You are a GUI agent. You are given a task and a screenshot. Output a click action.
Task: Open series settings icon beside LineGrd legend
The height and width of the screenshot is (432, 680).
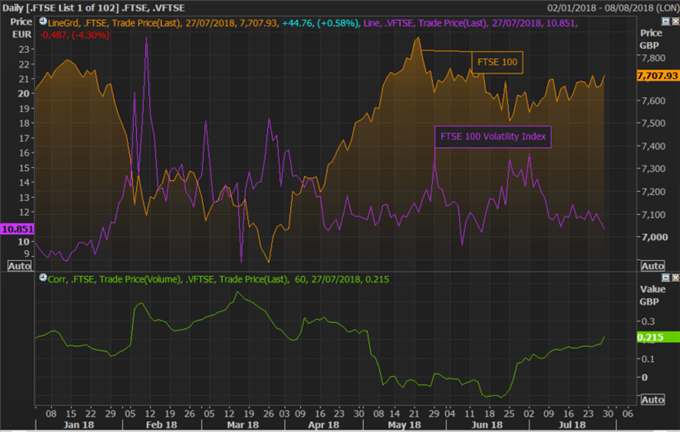point(43,21)
